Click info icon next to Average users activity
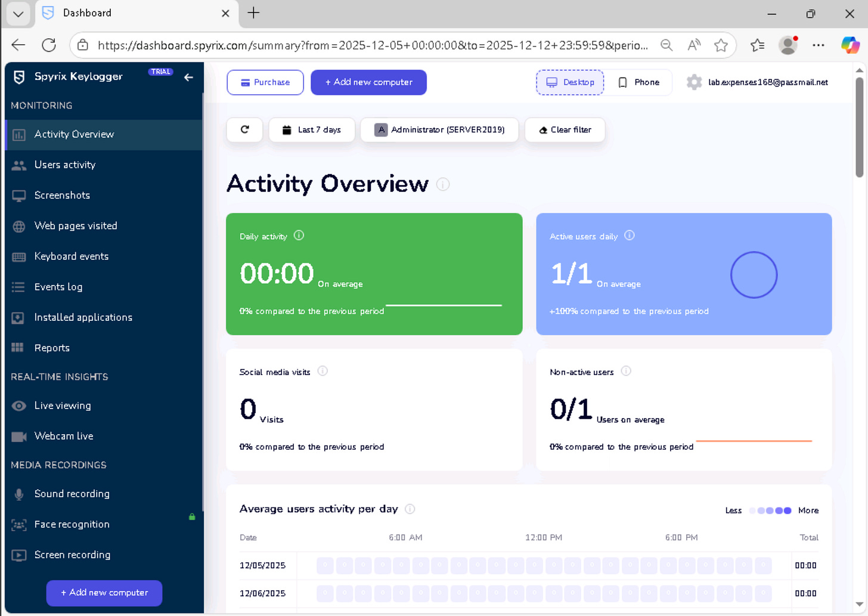Image resolution: width=868 pixels, height=616 pixels. point(410,509)
